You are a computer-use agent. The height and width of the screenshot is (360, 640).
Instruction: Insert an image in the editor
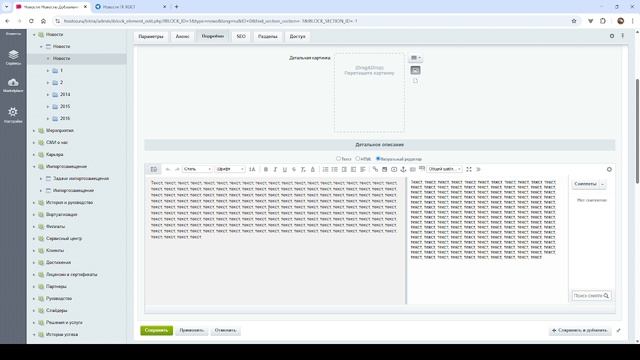[x=384, y=169]
